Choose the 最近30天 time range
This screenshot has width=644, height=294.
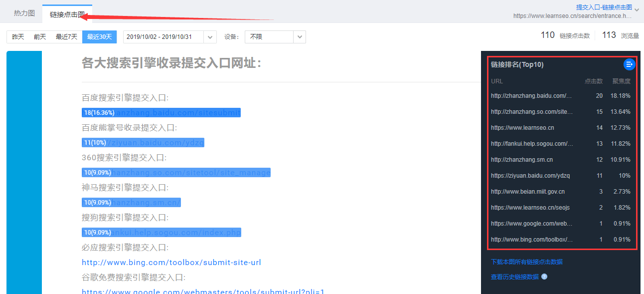click(x=99, y=37)
